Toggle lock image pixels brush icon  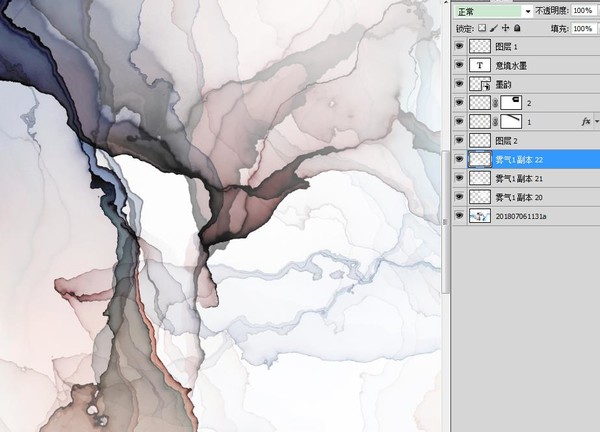pos(494,28)
